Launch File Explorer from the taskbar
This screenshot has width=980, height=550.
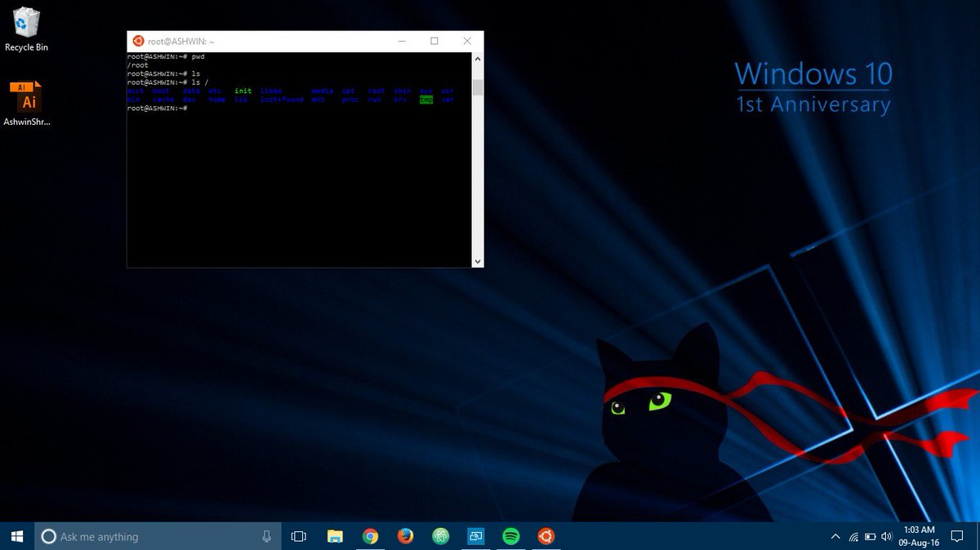coord(335,536)
